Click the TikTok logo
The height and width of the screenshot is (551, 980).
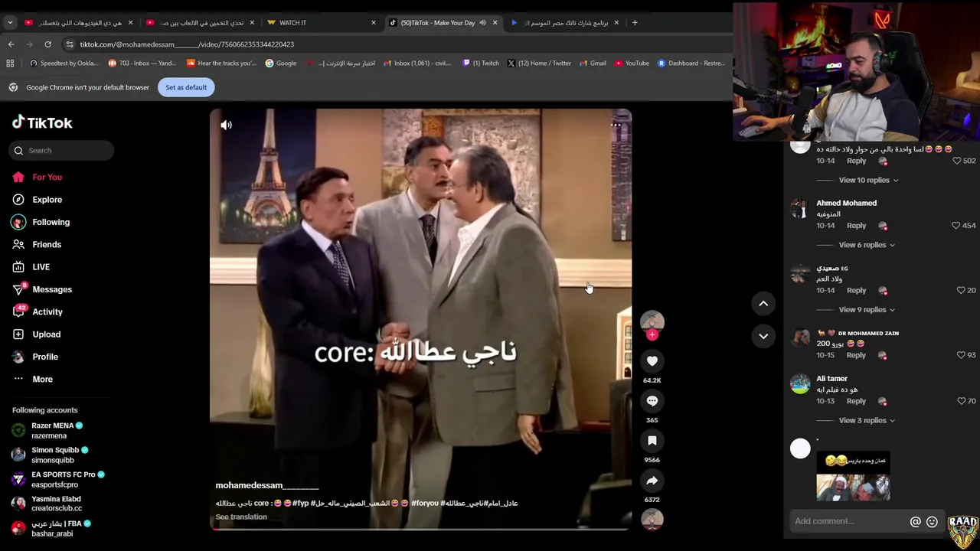42,122
